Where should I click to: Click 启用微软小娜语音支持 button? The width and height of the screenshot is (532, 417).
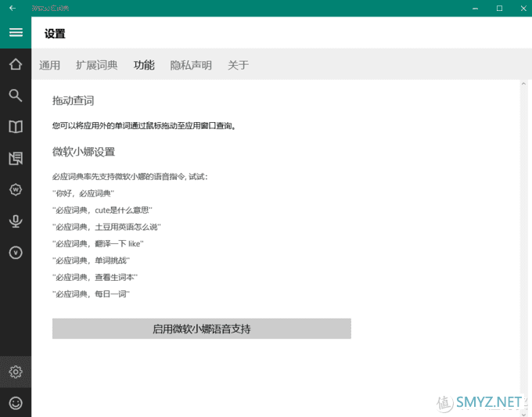pos(202,329)
